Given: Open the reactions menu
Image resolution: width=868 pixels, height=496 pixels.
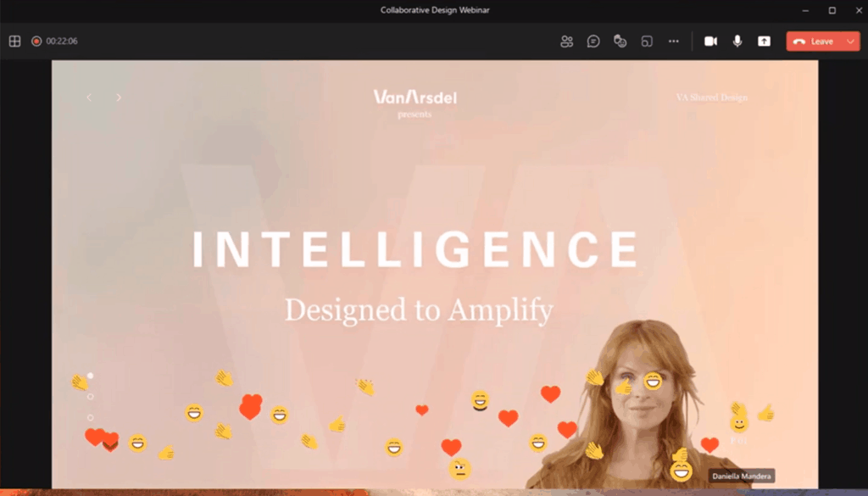Looking at the screenshot, I should [x=620, y=41].
